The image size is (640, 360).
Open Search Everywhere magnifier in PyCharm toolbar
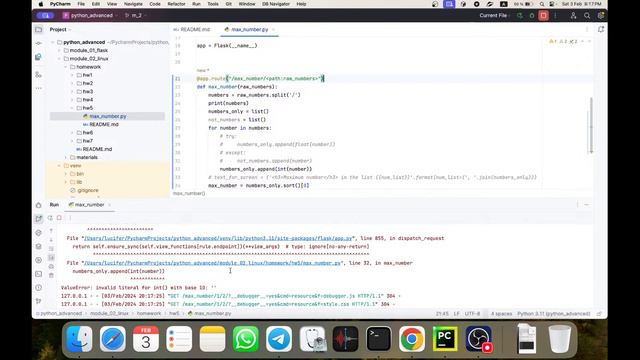point(587,16)
